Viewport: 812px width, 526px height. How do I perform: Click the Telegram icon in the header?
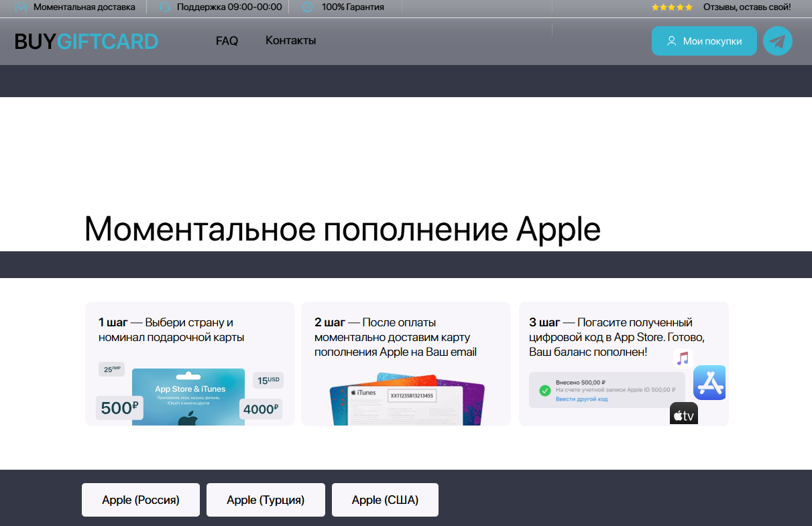777,41
